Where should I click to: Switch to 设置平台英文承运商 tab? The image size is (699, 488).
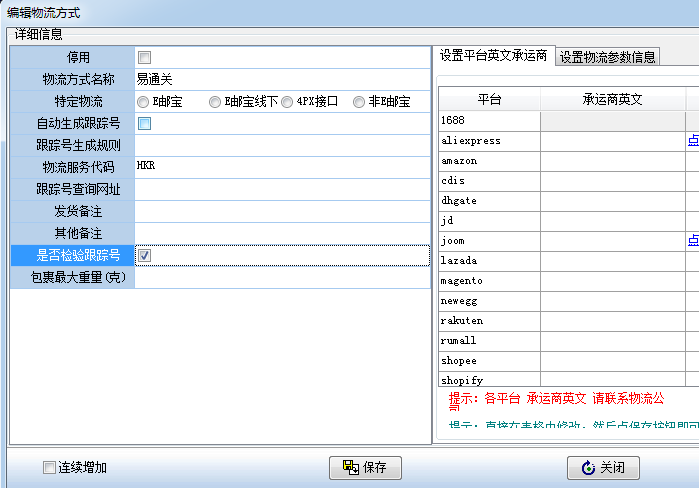tap(493, 55)
